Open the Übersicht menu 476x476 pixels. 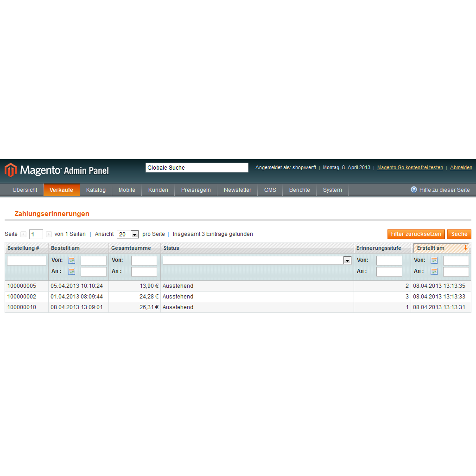[x=25, y=190]
